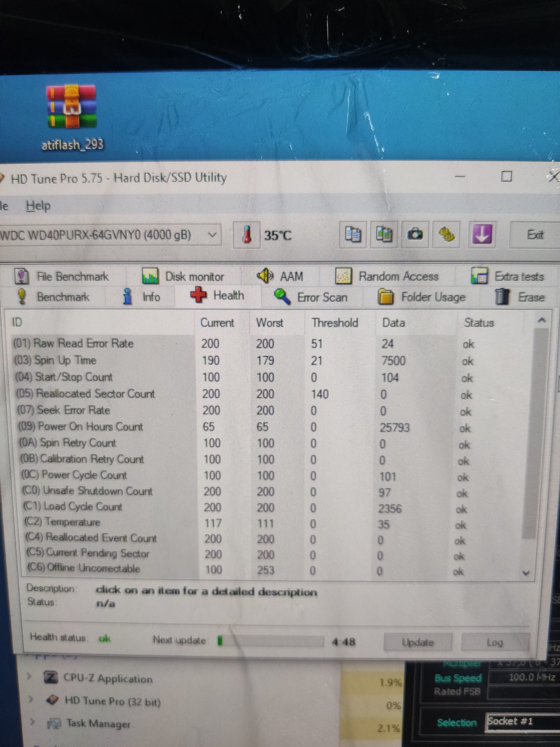
Task: Expand CPU-Z Application in Task Manager
Action: 30,677
